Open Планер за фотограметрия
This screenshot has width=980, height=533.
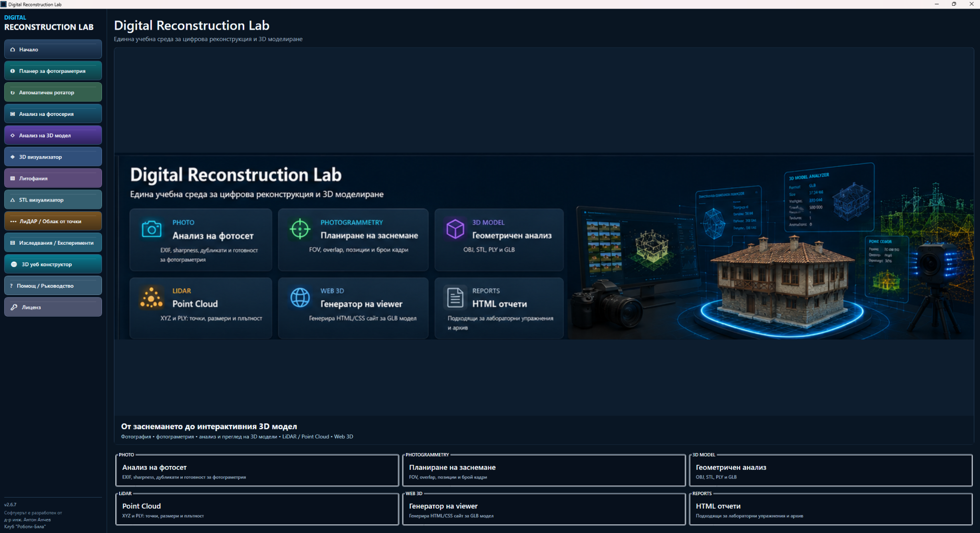[x=53, y=71]
